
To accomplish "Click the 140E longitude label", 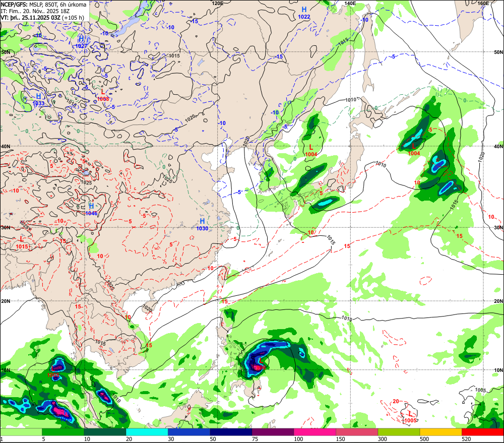I will pyautogui.click(x=350, y=3).
